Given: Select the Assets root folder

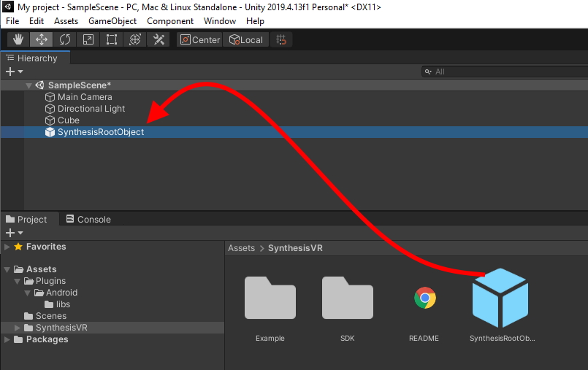Looking at the screenshot, I should pos(41,269).
